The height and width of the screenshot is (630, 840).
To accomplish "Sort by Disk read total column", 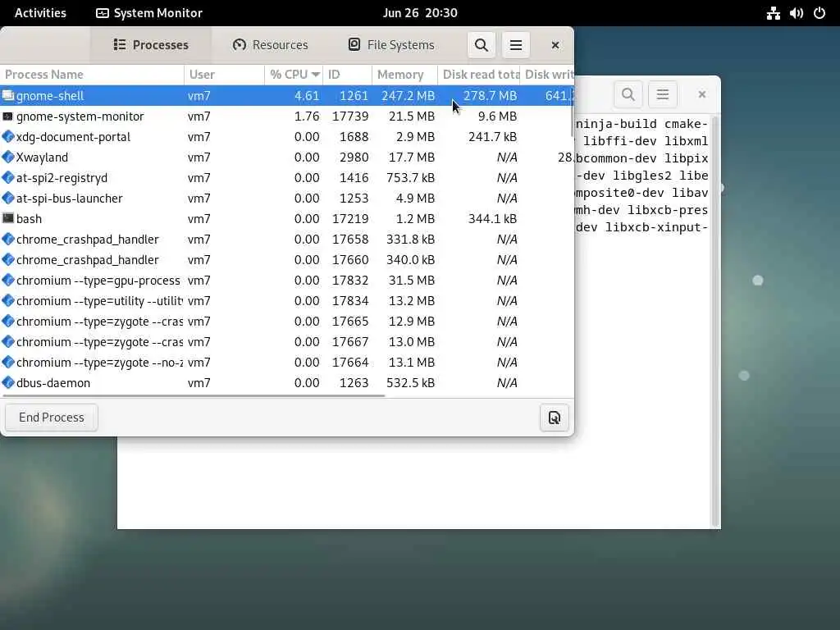I will [x=479, y=75].
